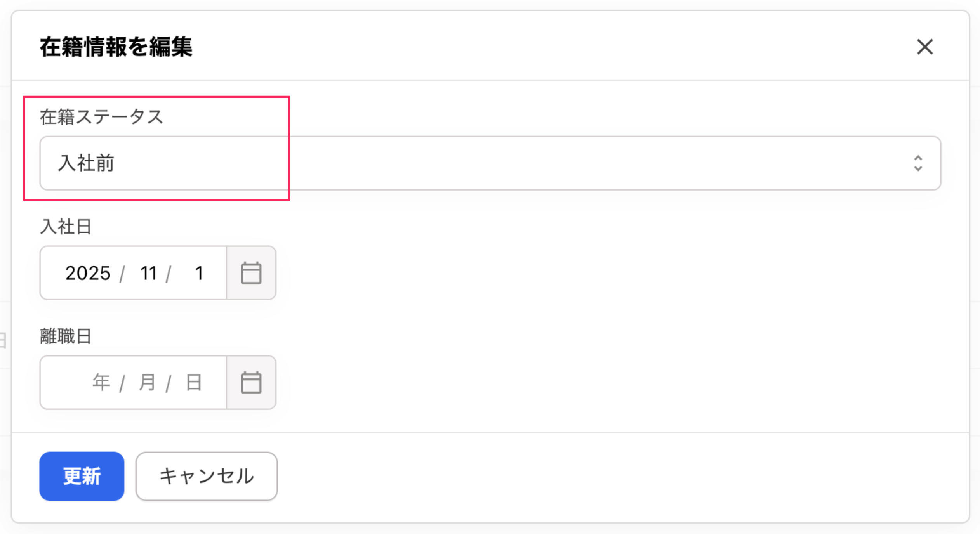The height and width of the screenshot is (534, 980).
Task: Click the first slash separator in 離職日
Action: [122, 384]
